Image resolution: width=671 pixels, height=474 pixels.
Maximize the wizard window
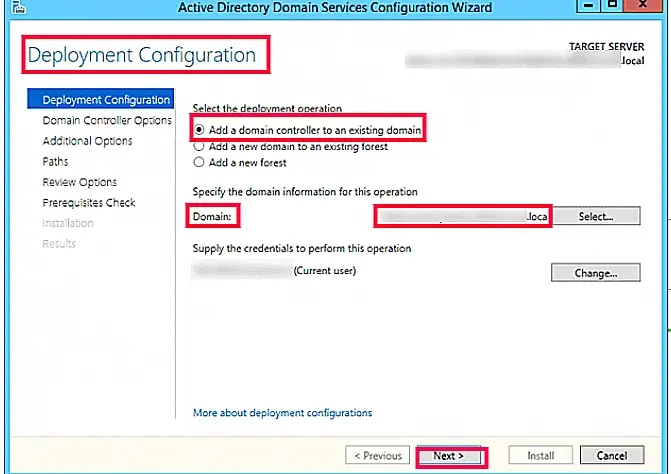[x=612, y=5]
